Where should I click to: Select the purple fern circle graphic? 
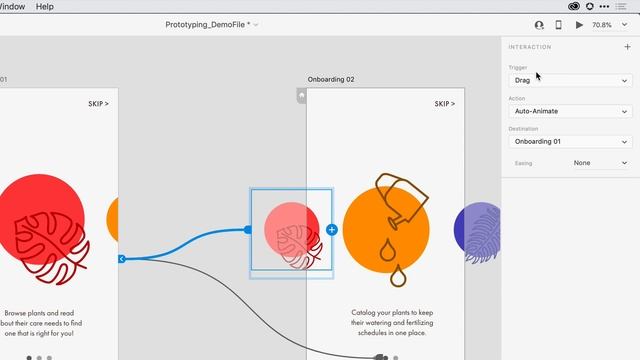(x=477, y=233)
